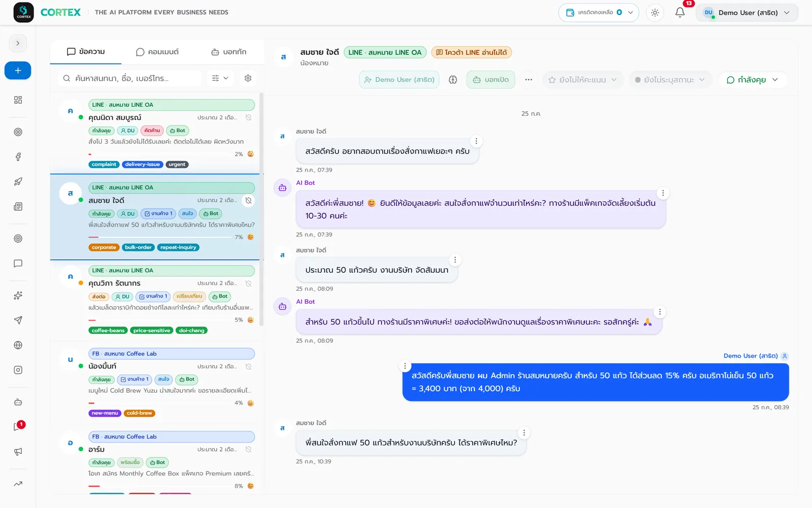Toggle the light/dark theme sun icon
The image size is (812, 508).
(655, 13)
